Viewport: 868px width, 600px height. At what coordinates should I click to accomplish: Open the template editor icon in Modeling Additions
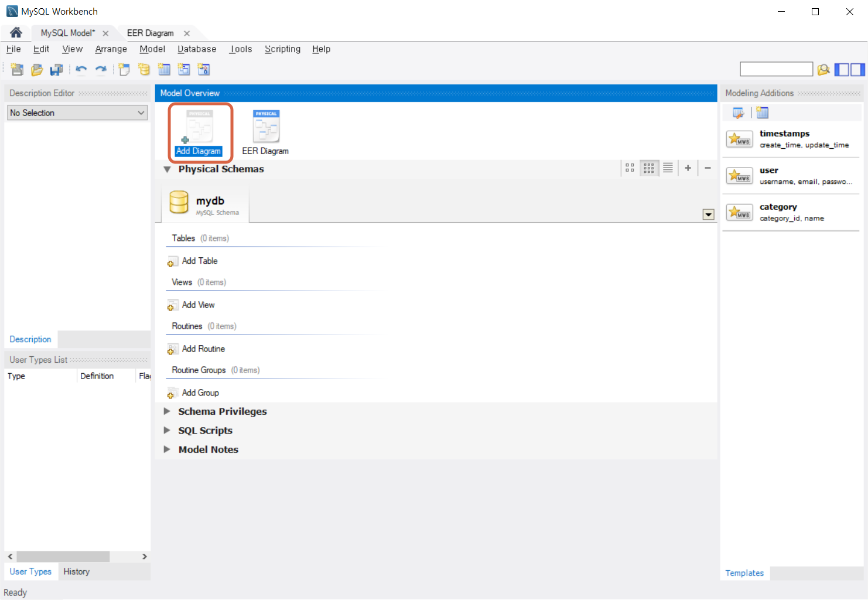(738, 112)
